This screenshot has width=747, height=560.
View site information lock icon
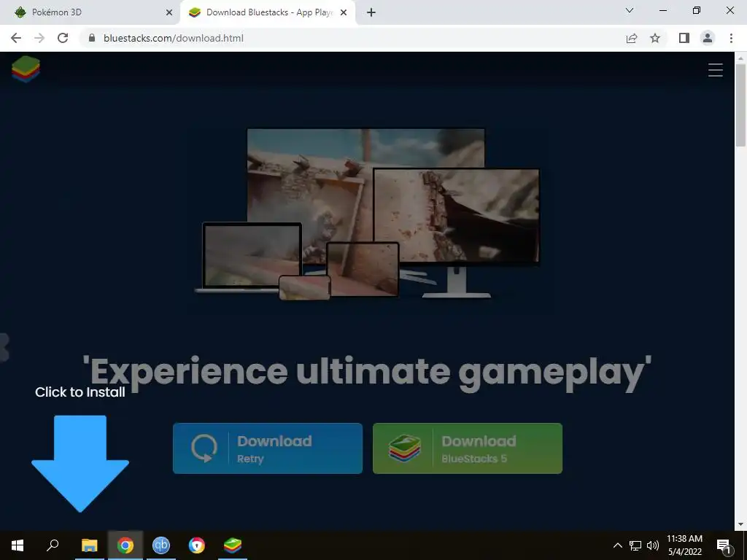92,38
